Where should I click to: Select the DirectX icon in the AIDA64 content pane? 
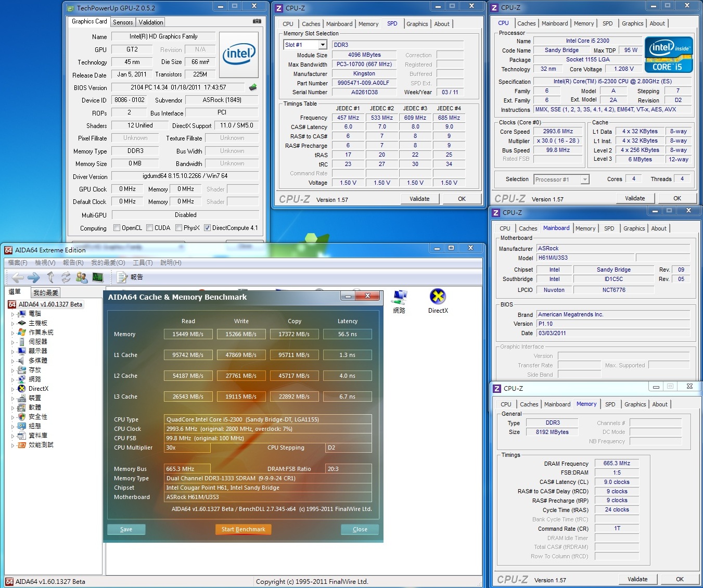438,302
